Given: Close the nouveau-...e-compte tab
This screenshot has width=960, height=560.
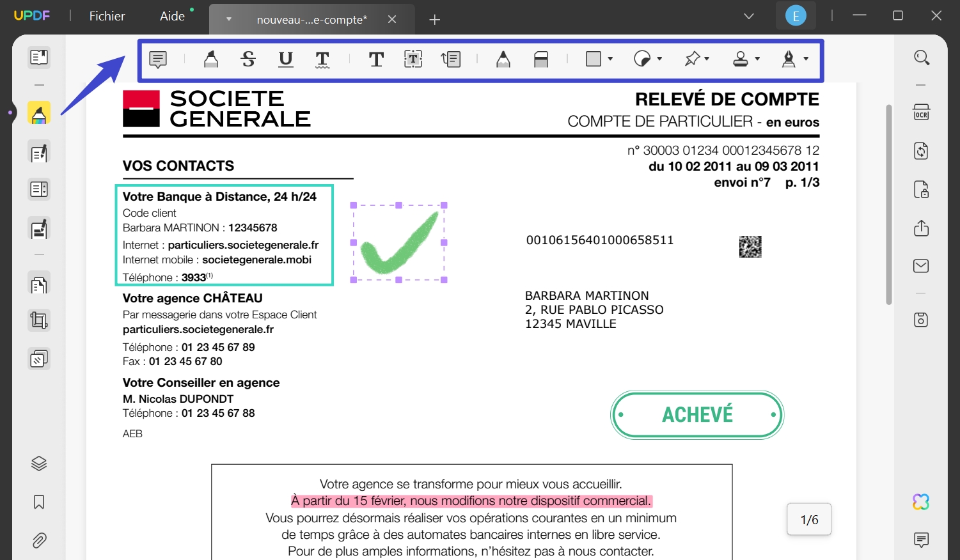Looking at the screenshot, I should coord(392,19).
